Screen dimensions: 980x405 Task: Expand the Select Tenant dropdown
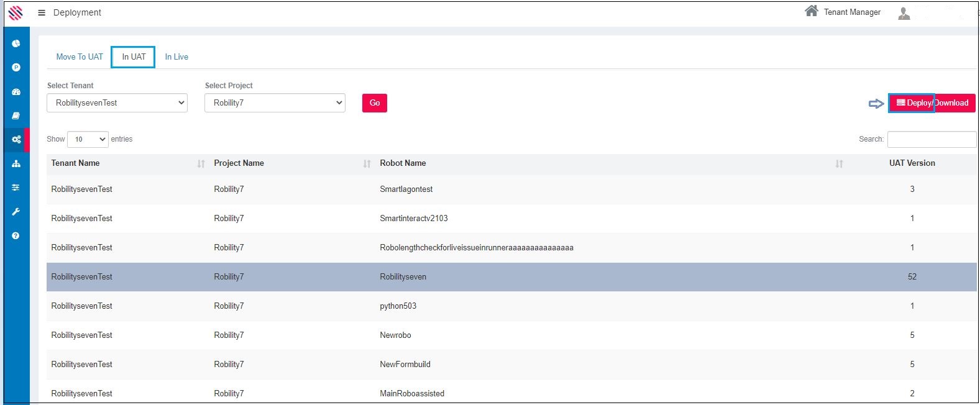(x=117, y=103)
